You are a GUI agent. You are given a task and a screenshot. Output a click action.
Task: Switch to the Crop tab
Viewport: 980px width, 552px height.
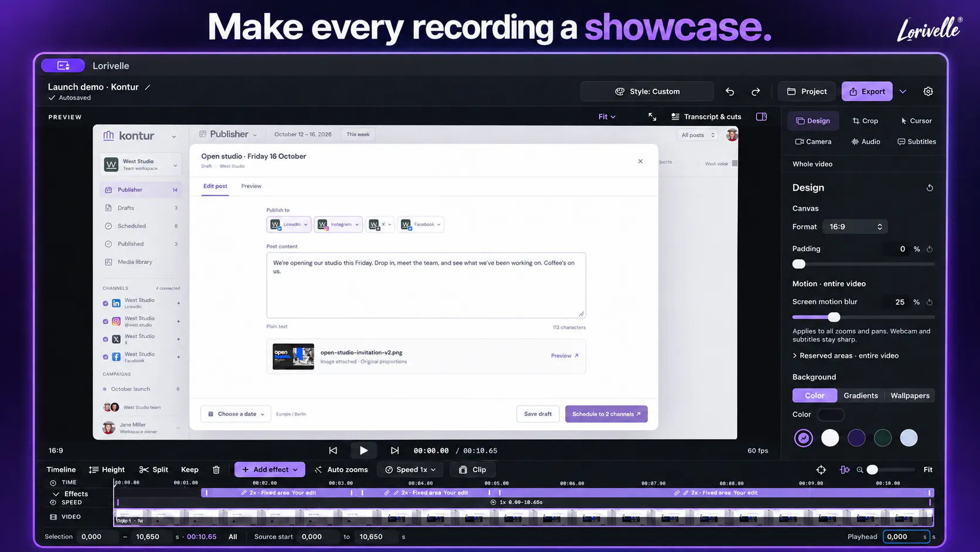coord(865,121)
